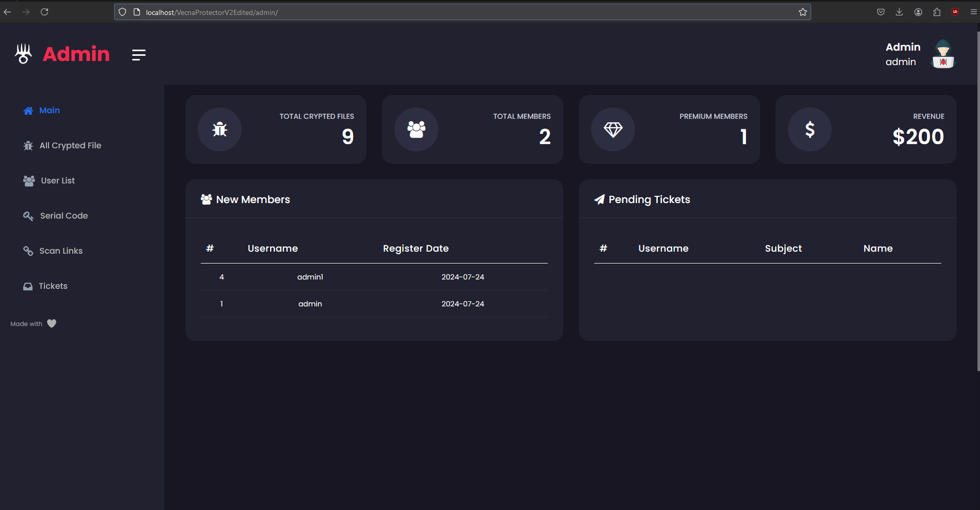The image size is (980, 510).
Task: Click the dollar icon in Revenue card
Action: click(810, 129)
